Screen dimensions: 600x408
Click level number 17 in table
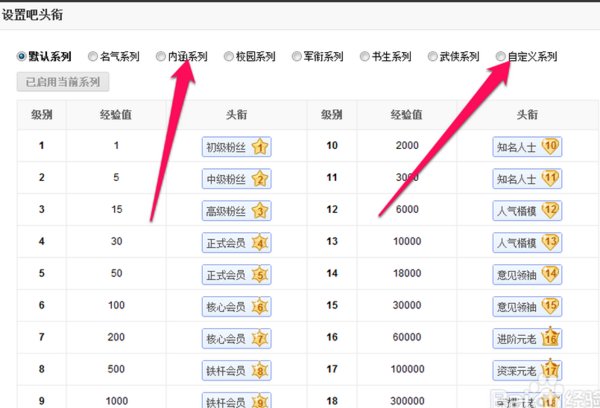(x=332, y=369)
